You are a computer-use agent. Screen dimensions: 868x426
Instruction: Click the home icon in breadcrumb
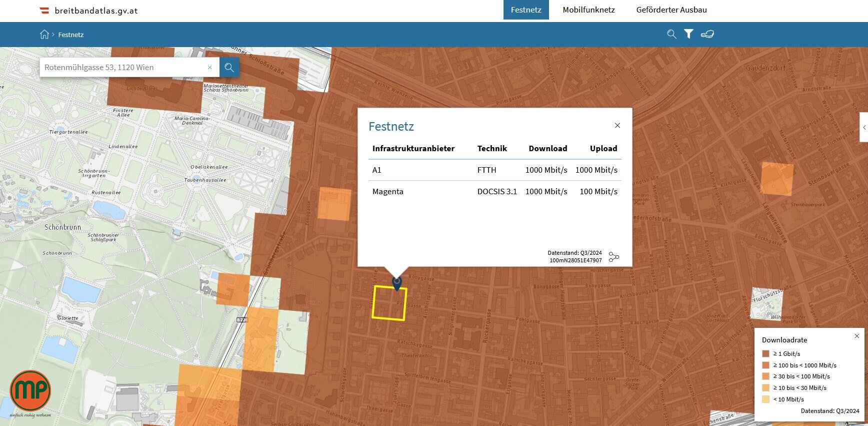44,34
